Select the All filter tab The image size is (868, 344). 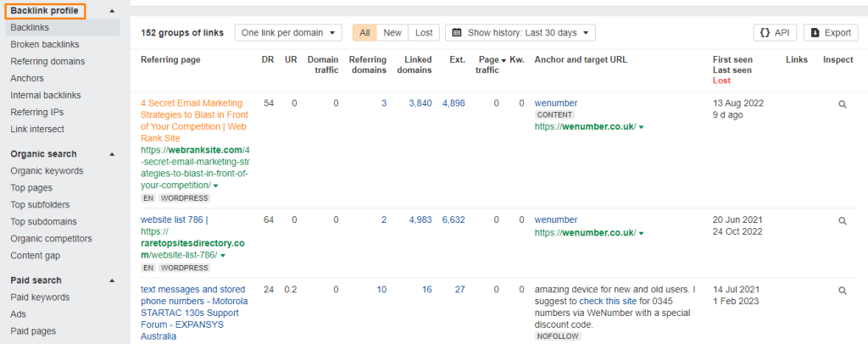[364, 33]
